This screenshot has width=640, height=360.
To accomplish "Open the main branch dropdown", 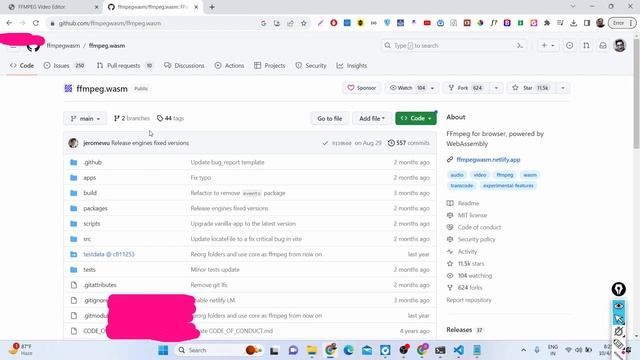I will [85, 118].
